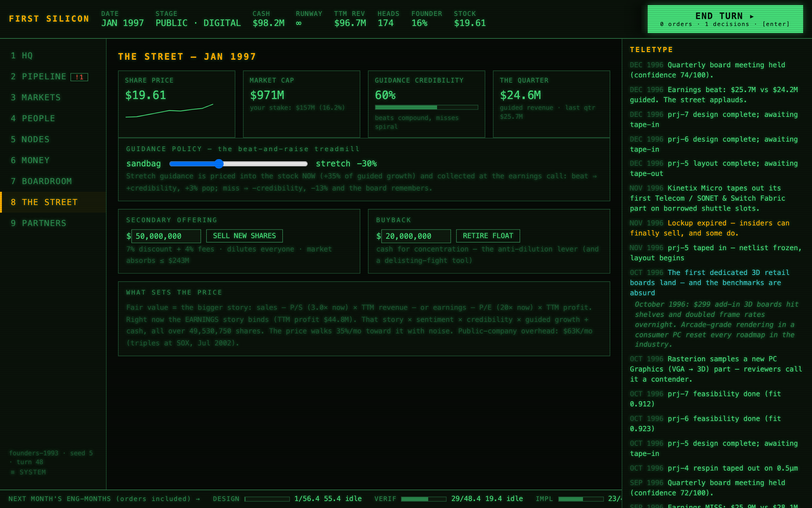Open the Pipeline section

tap(53, 77)
